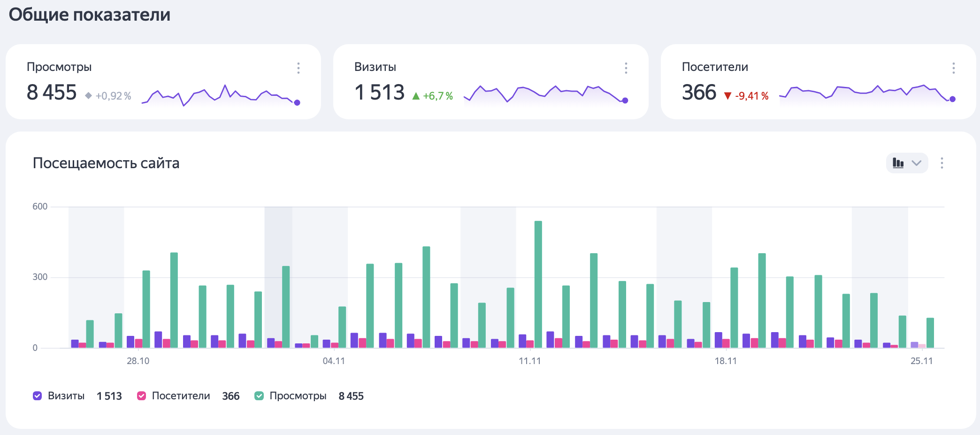Select the 04.11 date label on axis
Image resolution: width=980 pixels, height=435 pixels.
coord(334,361)
